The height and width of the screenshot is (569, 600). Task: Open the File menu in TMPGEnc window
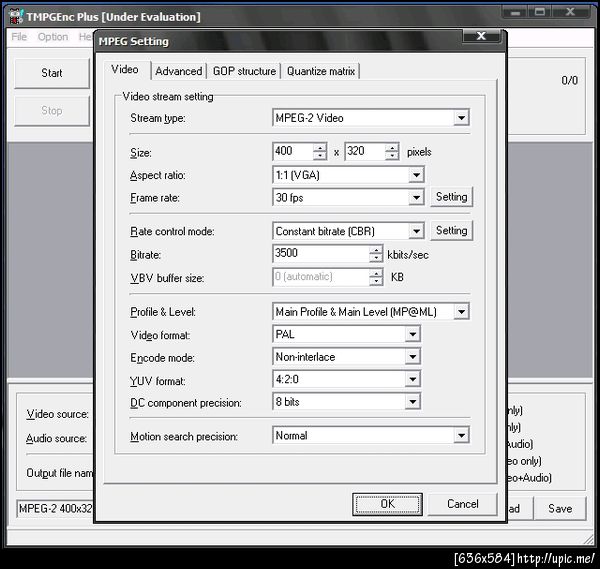click(19, 37)
